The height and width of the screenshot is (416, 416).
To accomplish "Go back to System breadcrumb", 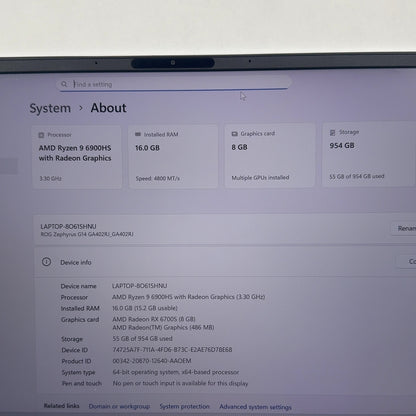I will point(50,108).
